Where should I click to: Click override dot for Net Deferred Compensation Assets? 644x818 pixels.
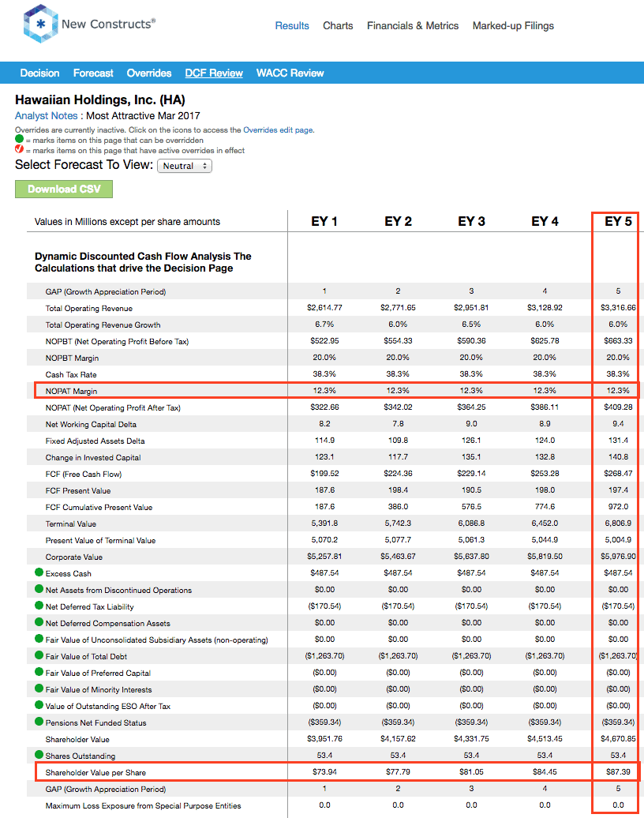click(x=39, y=622)
